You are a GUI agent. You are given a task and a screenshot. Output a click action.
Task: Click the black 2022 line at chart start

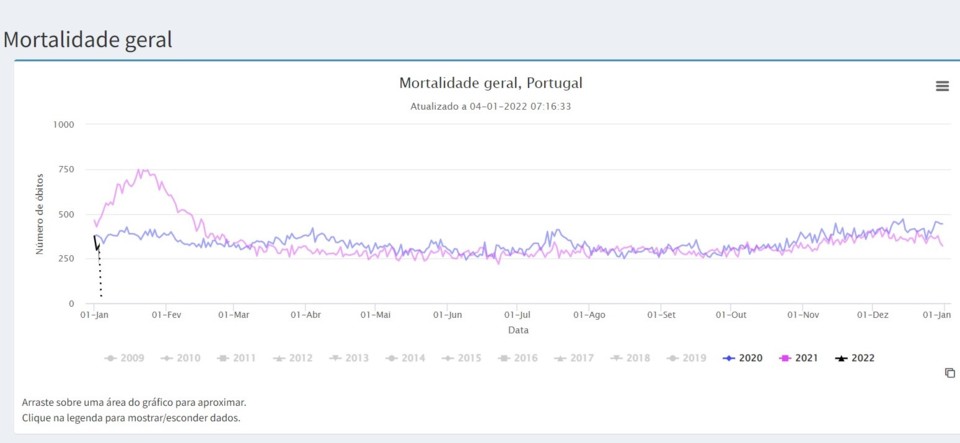[x=97, y=243]
